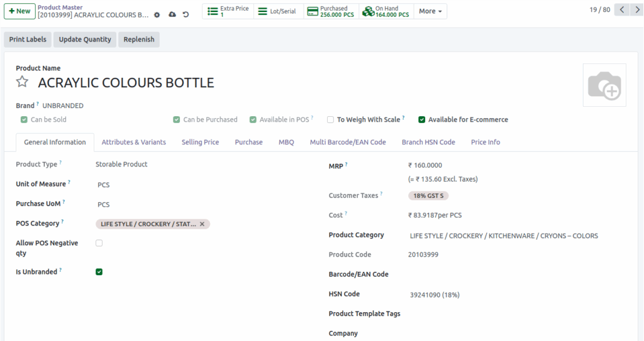This screenshot has height=341, width=644.
Task: Open the Price Info tab
Action: (x=486, y=142)
